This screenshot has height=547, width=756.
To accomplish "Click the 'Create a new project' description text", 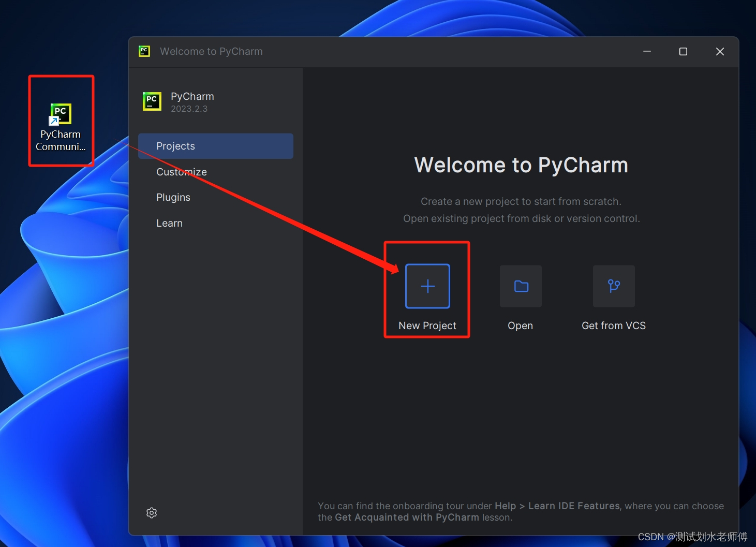I will coord(521,201).
